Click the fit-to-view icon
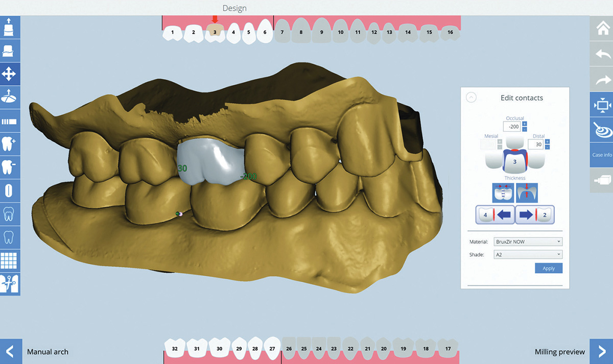Image resolution: width=613 pixels, height=364 pixels. coord(601,105)
